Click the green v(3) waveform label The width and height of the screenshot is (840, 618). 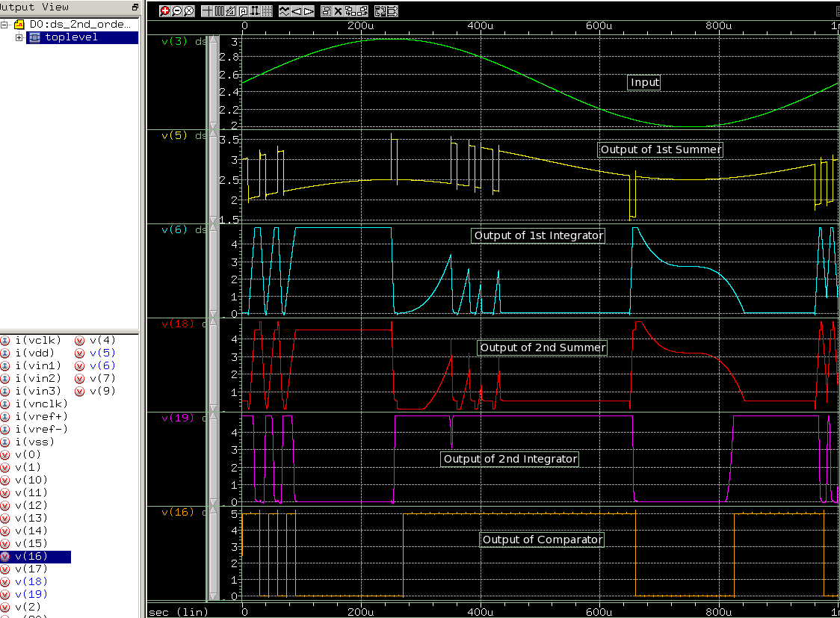point(174,41)
